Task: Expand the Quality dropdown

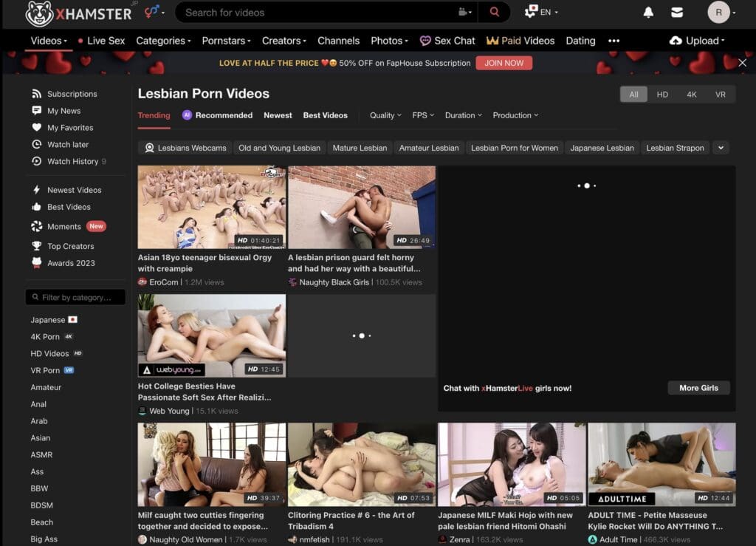Action: 385,115
